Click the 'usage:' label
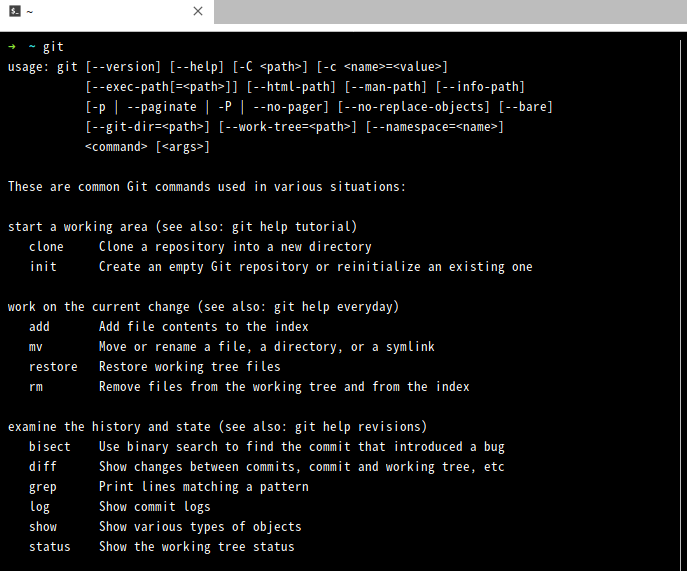 28,67
